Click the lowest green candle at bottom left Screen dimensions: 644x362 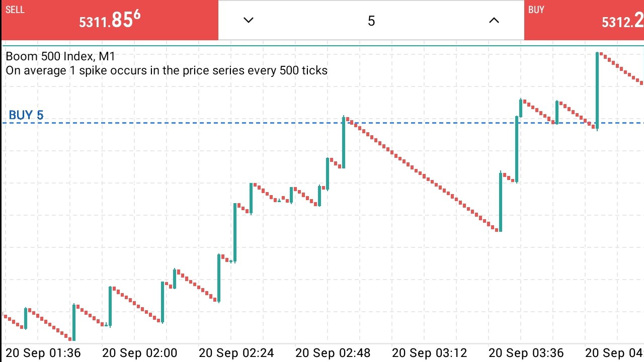tap(74, 322)
